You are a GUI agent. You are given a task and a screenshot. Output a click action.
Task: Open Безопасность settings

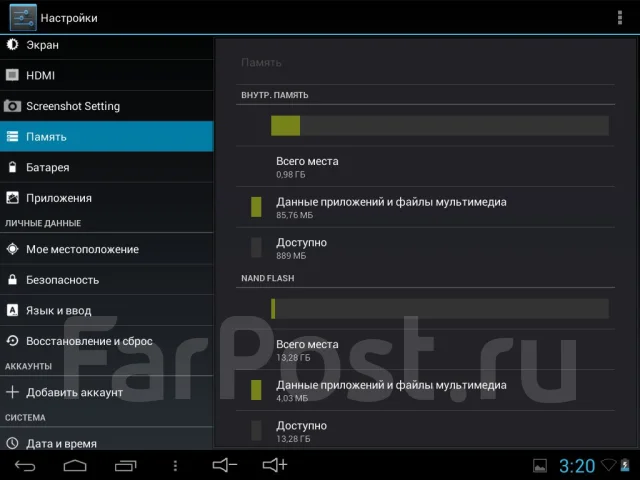click(107, 280)
